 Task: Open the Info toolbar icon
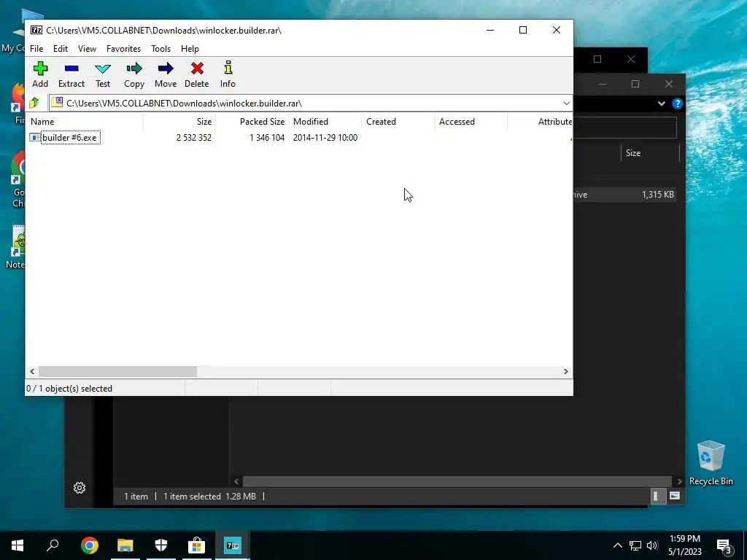[228, 68]
